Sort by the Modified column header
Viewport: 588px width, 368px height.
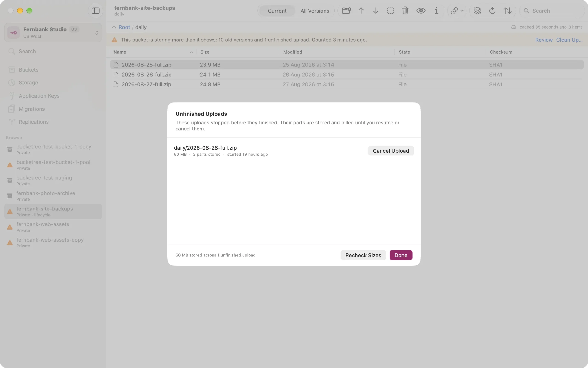337,52
